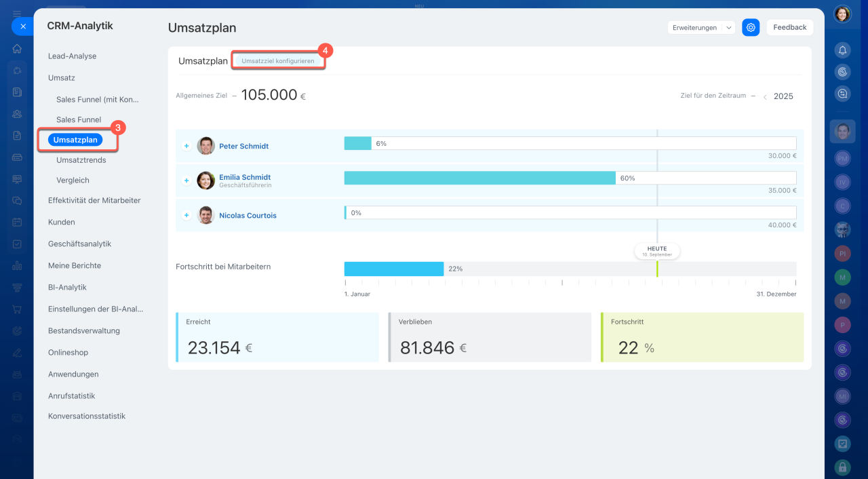Open settings gear next to Erweiterungen

coord(751,27)
